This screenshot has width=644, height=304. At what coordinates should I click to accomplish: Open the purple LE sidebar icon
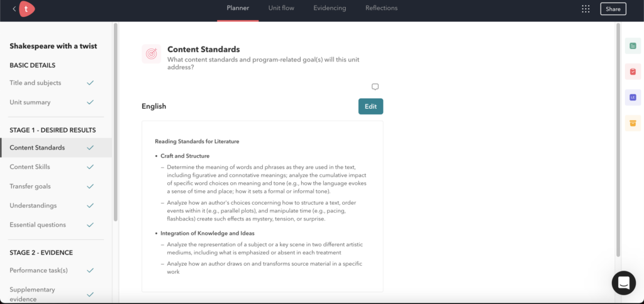(x=633, y=97)
